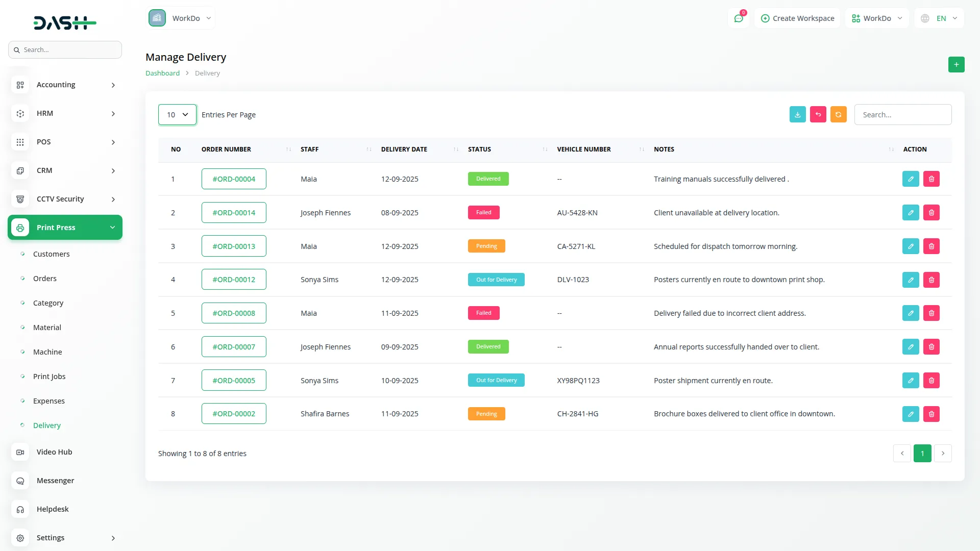Click the pink reset icon button

point(818,115)
